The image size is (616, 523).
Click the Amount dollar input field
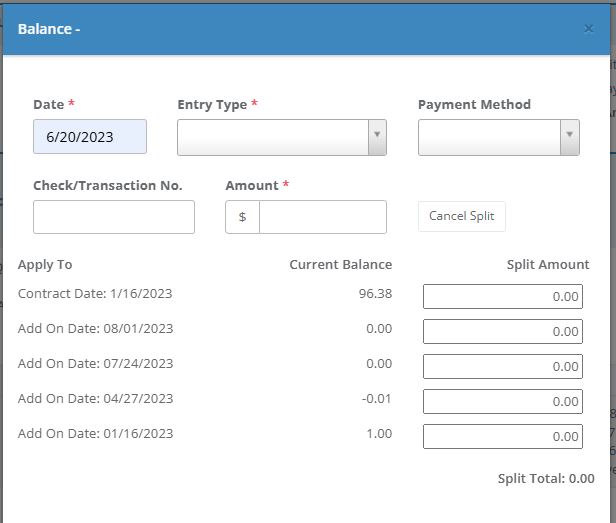coord(323,217)
